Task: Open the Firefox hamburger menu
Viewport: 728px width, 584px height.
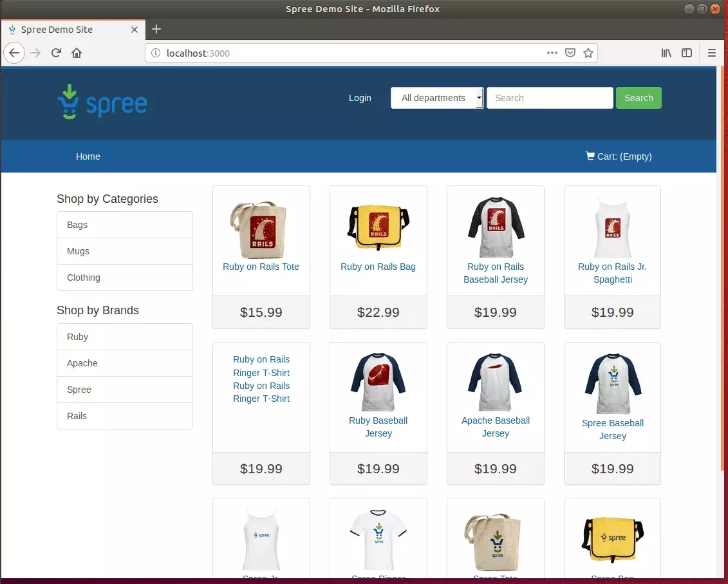Action: pos(711,53)
